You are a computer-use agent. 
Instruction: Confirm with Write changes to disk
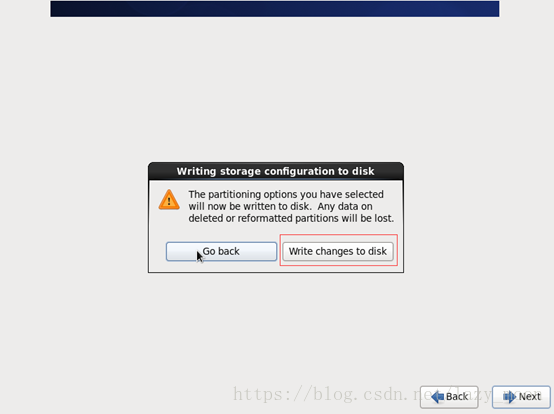338,251
